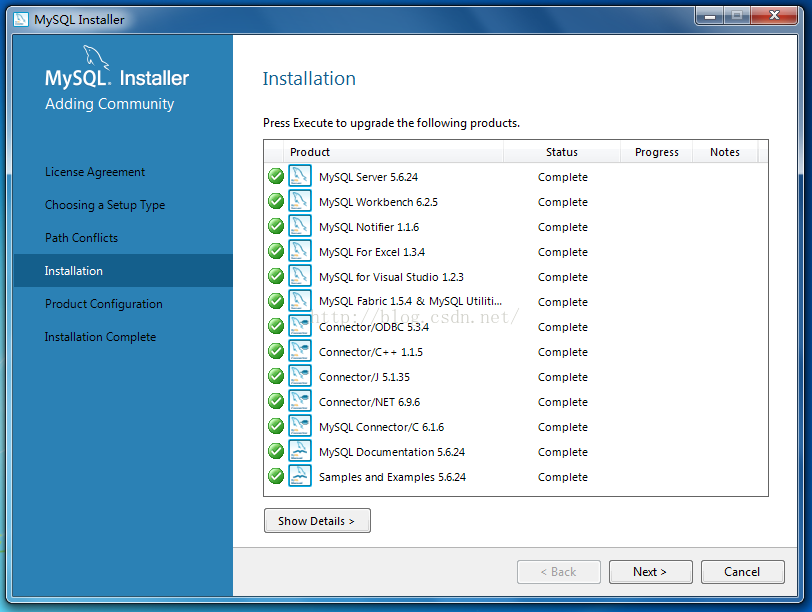Expand details with Show Details button
Screen dimensions: 812x612
pyautogui.click(x=317, y=521)
